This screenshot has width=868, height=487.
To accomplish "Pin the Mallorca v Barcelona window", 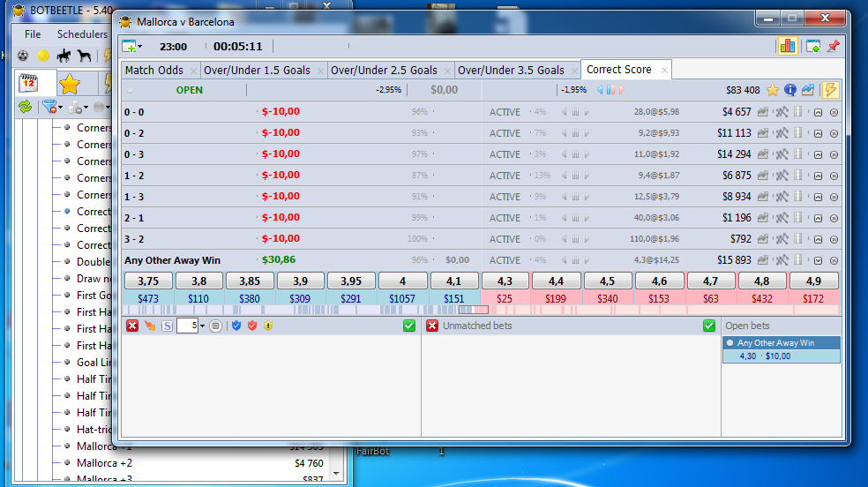I will [x=833, y=46].
